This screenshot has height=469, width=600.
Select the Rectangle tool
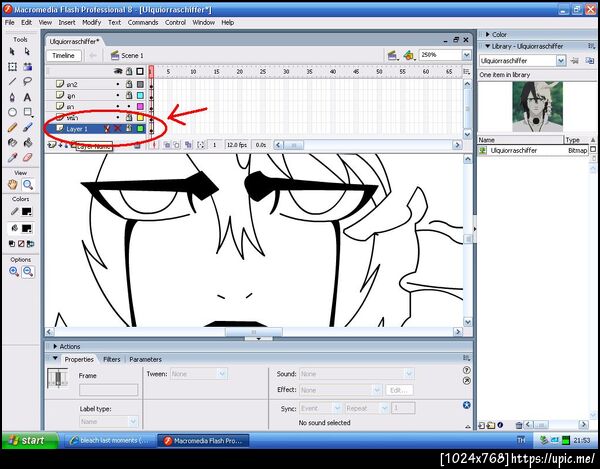coord(27,112)
